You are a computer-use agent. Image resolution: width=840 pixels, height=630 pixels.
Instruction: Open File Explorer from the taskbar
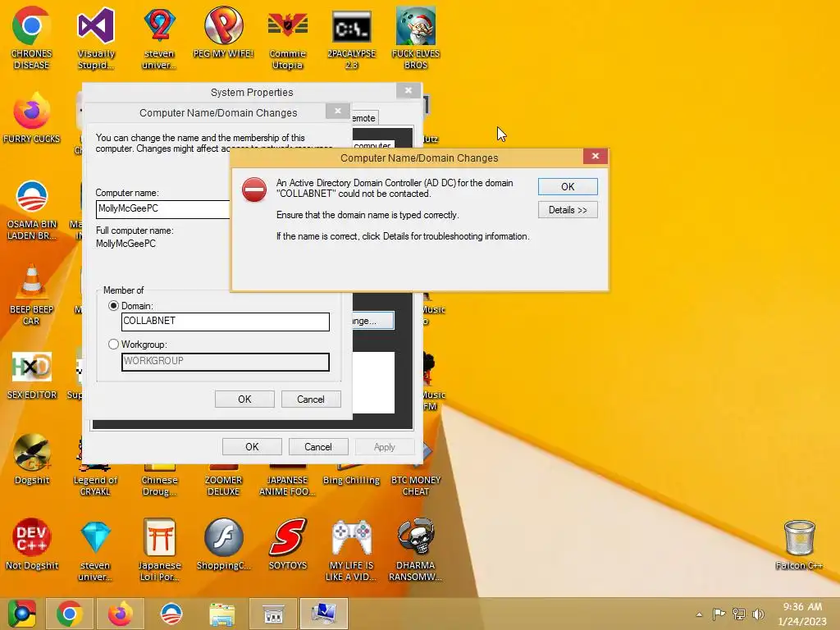pos(221,614)
